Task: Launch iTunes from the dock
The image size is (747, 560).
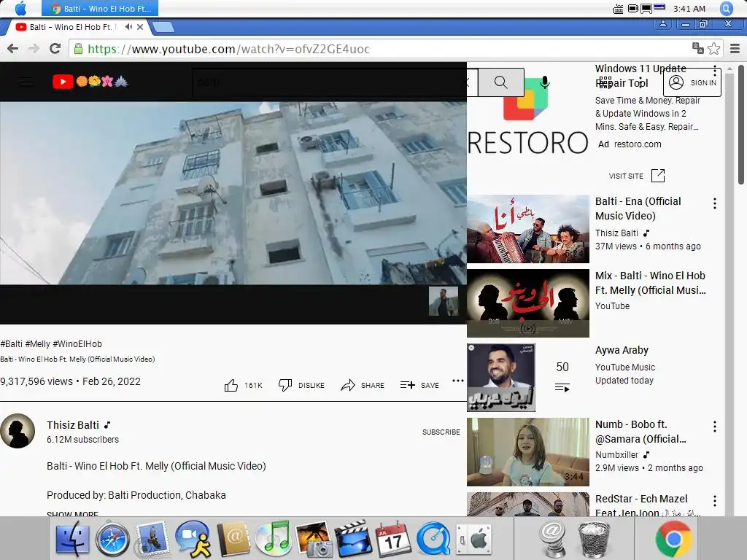Action: tap(273, 539)
